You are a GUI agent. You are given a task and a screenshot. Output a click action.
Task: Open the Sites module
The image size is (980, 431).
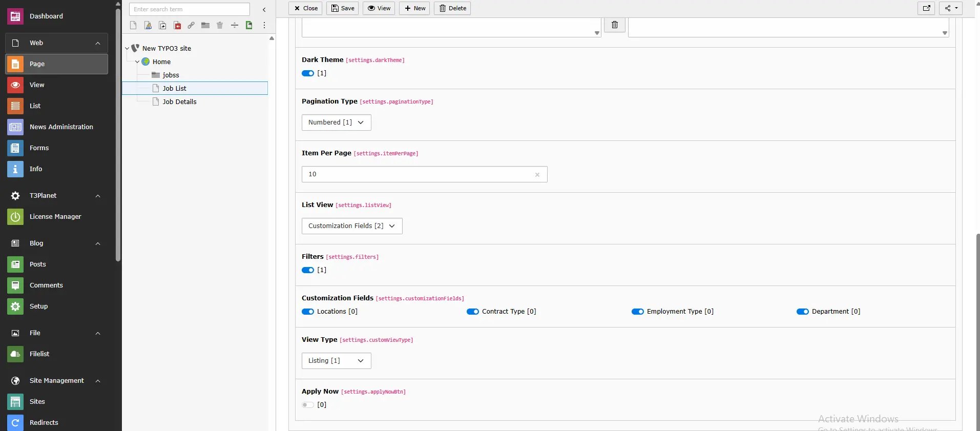pyautogui.click(x=56, y=402)
